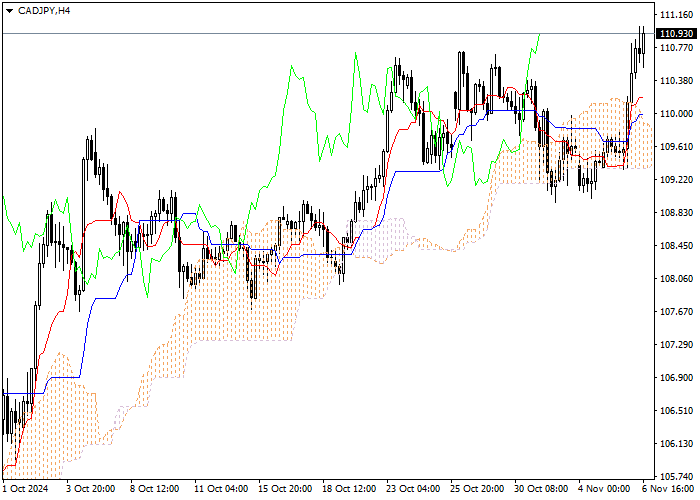The width and height of the screenshot is (700, 500).
Task: Click the 15 Oct 20:00 time label
Action: [285, 489]
